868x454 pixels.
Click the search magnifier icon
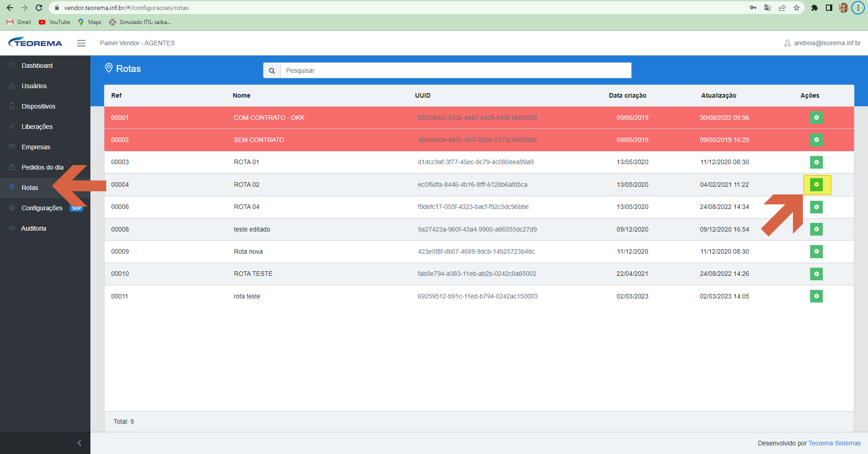[x=272, y=71]
